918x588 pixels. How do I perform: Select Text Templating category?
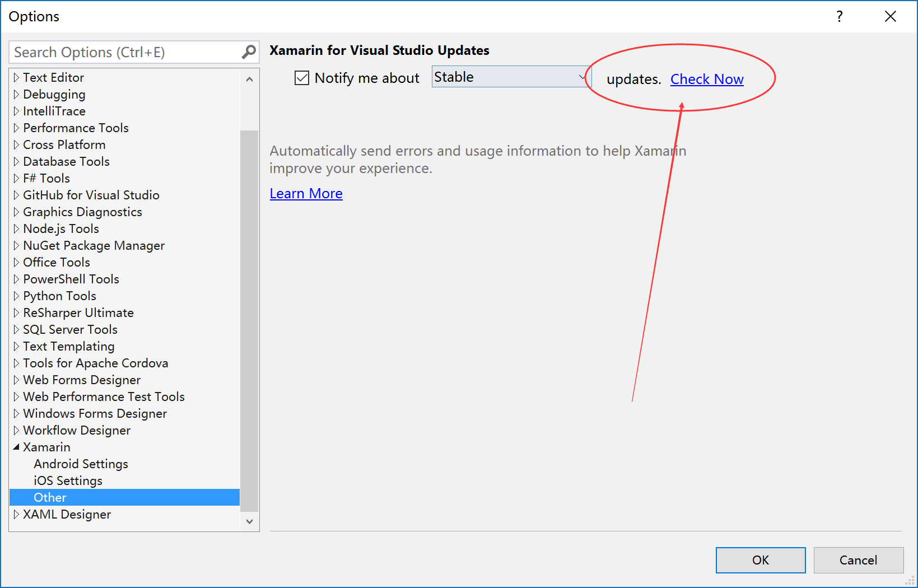(x=69, y=346)
